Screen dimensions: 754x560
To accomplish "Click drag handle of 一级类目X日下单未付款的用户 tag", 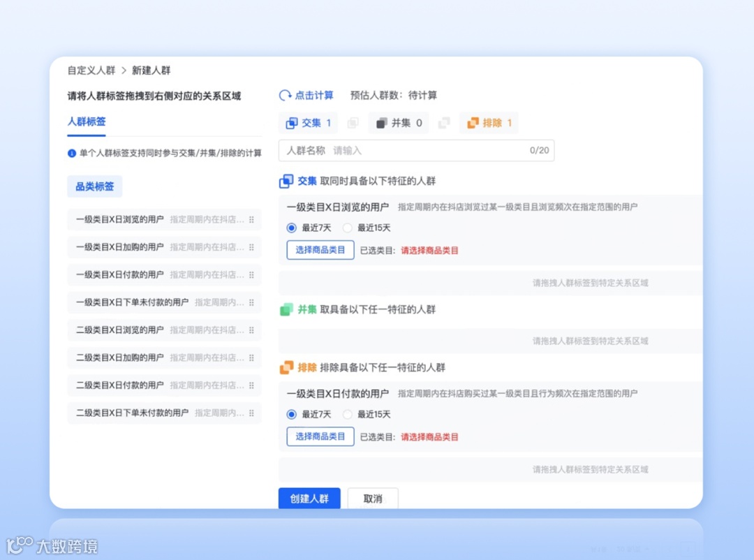I will click(251, 302).
